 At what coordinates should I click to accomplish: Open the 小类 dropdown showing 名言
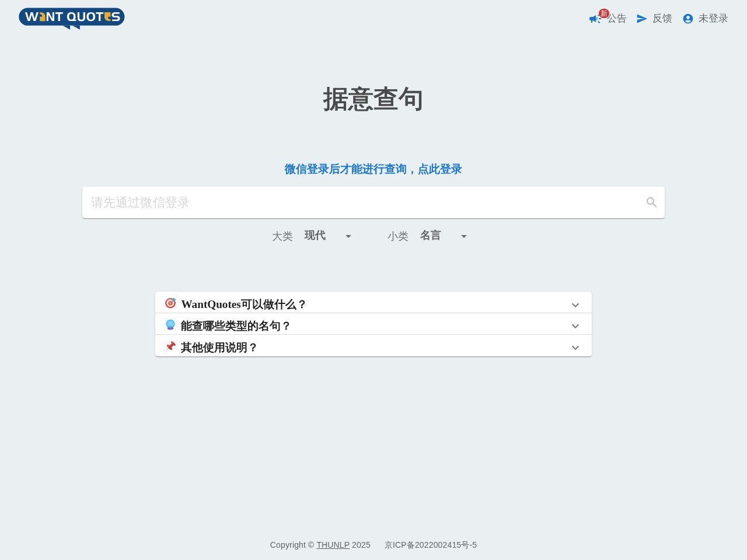tap(444, 236)
